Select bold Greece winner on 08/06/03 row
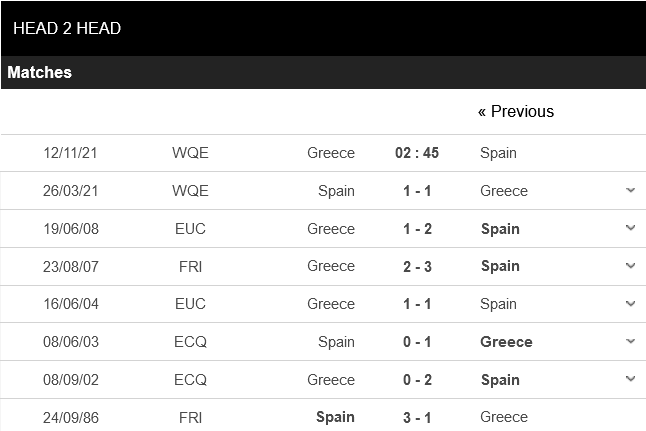 506,342
